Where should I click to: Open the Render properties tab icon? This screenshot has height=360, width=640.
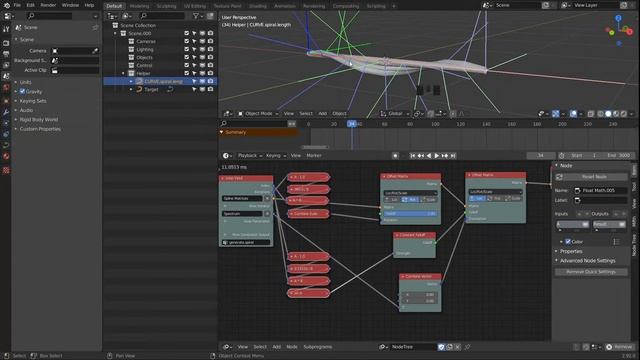(x=6, y=43)
